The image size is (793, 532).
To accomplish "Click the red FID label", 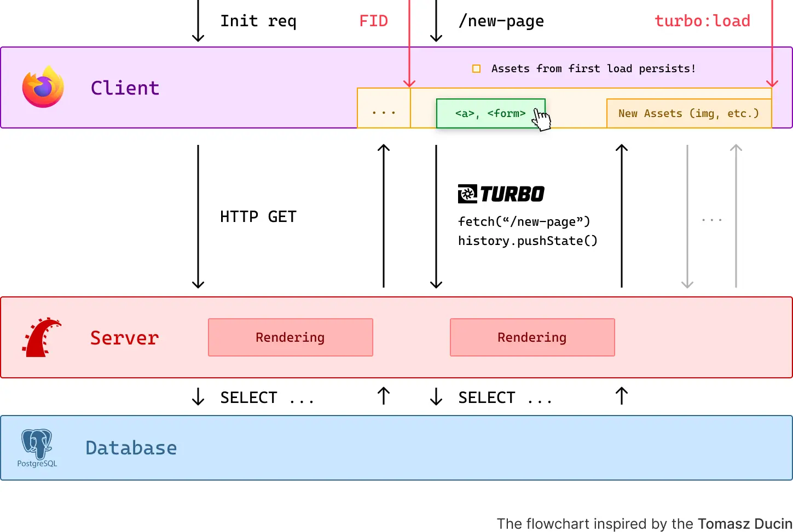I will 373,21.
